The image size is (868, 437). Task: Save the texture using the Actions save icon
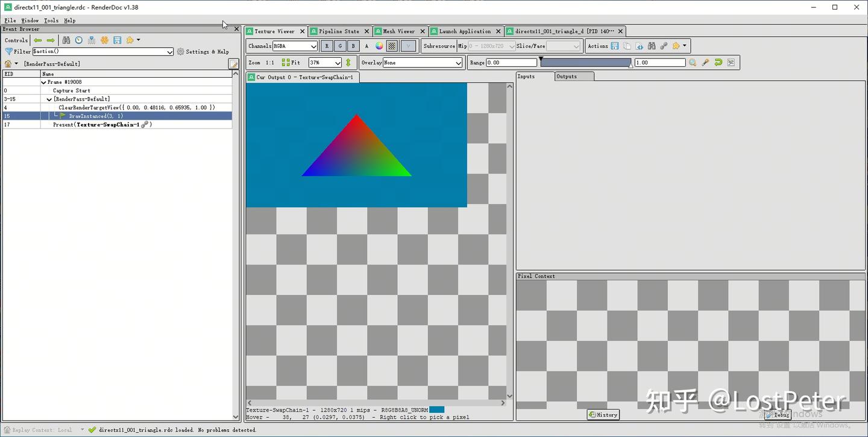[x=614, y=46]
